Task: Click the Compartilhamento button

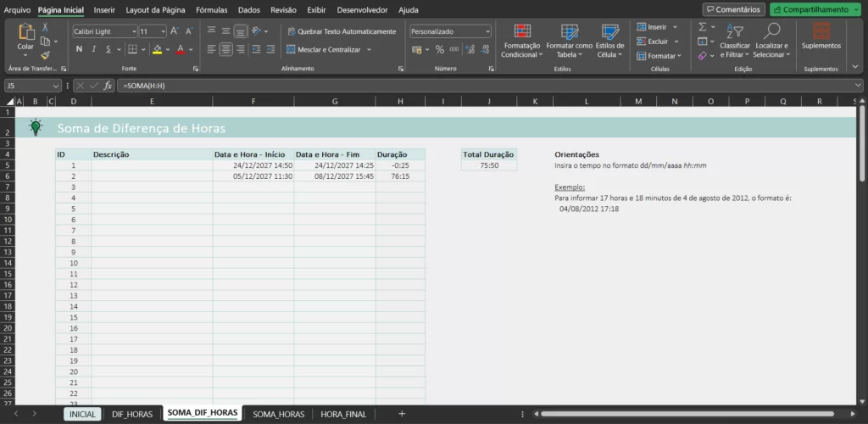Action: click(816, 9)
